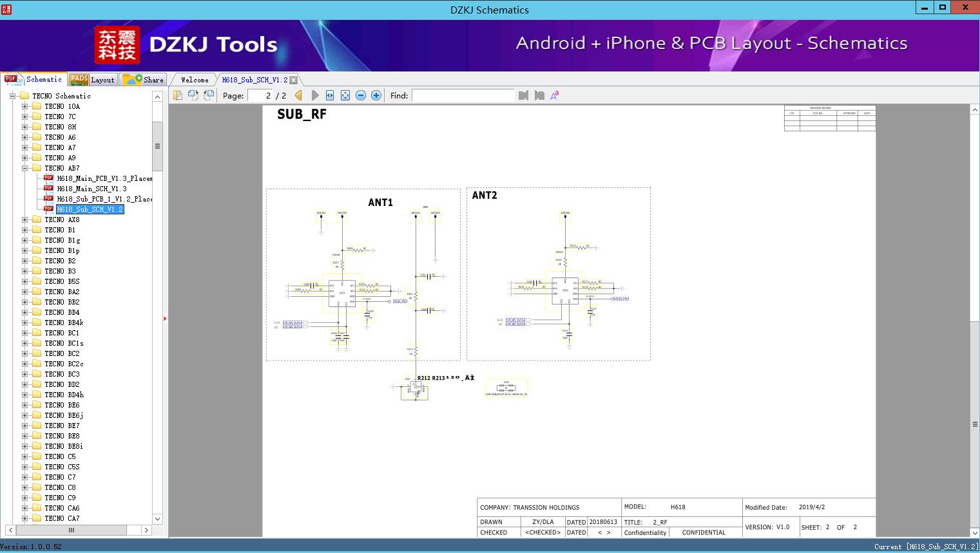
Task: Go to the next page with the gray arrow
Action: point(315,95)
